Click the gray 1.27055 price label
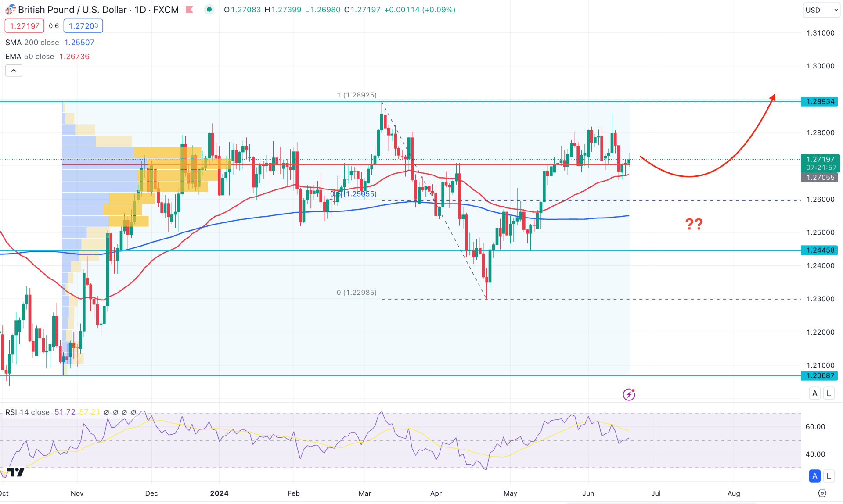Screen dimensions: 843x504 pos(820,177)
